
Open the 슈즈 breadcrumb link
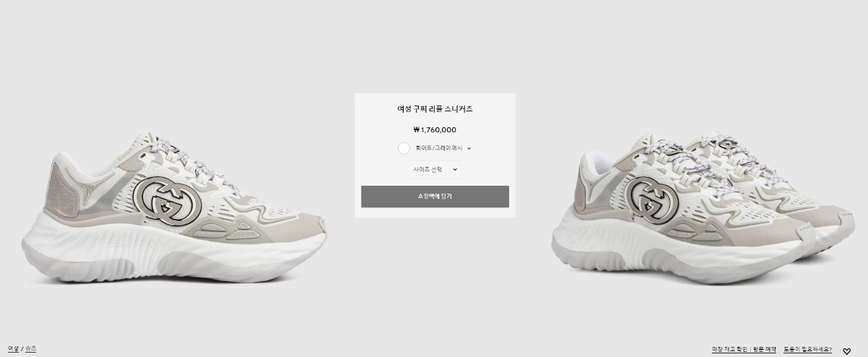(30, 349)
